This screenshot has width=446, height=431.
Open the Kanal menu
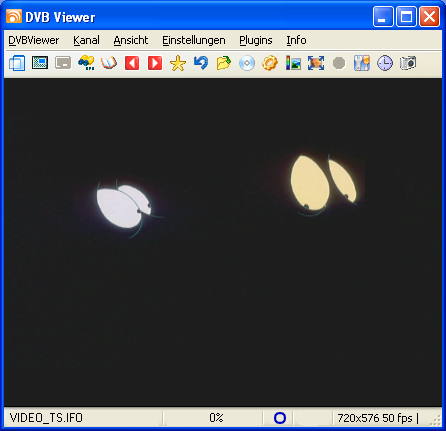(x=86, y=40)
